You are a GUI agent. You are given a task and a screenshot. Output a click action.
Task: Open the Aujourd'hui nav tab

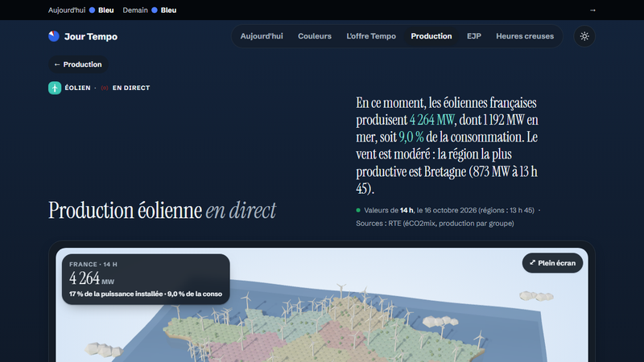[262, 36]
